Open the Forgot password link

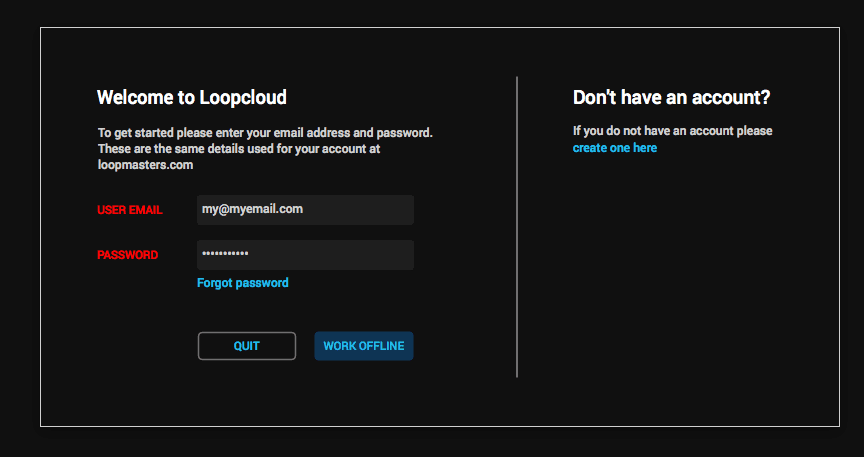[x=243, y=283]
